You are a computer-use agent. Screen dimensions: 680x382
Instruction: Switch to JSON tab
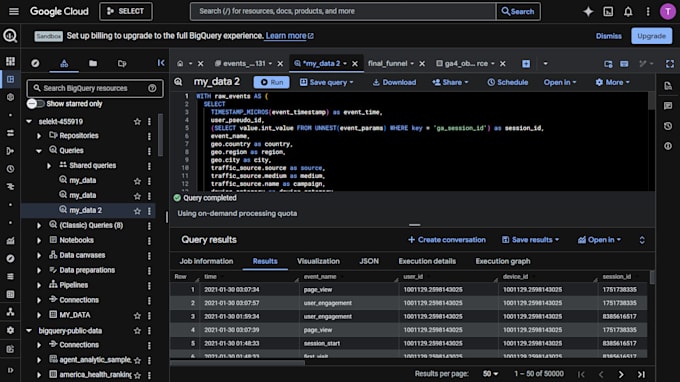(369, 261)
